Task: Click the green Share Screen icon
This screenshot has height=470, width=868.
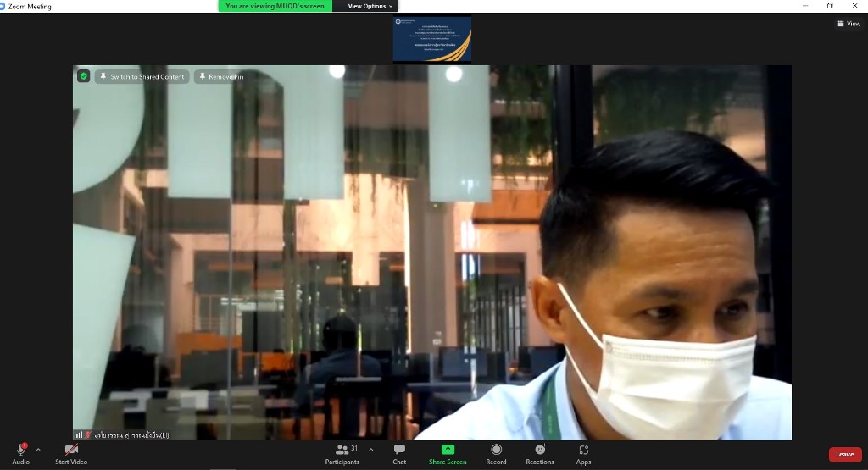Action: click(x=448, y=450)
